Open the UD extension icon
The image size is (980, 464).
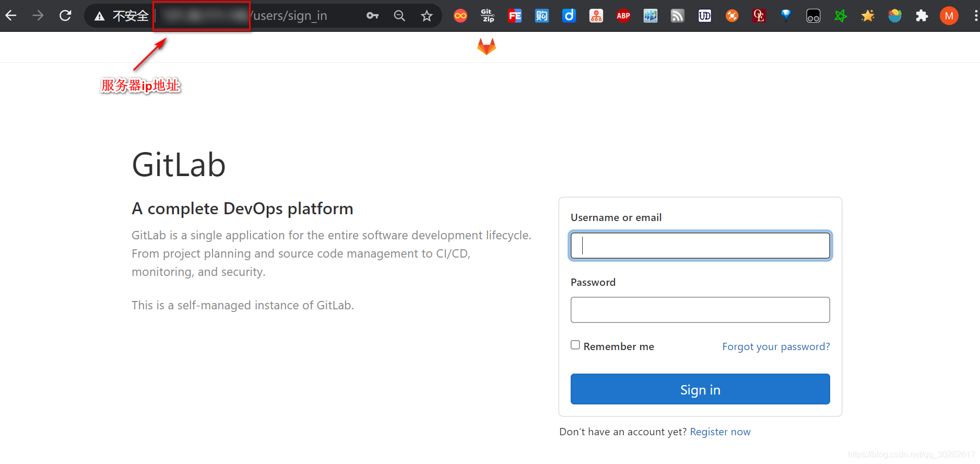coord(705,16)
